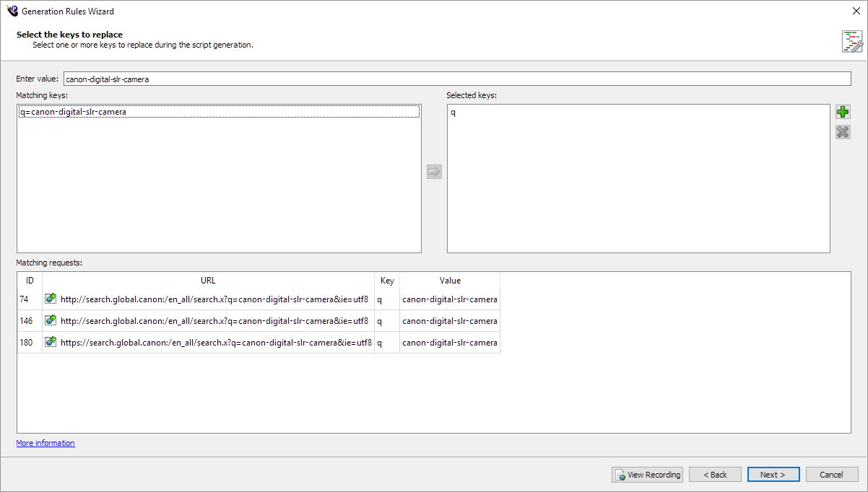Cancel the Generation Rules Wizard

point(831,475)
